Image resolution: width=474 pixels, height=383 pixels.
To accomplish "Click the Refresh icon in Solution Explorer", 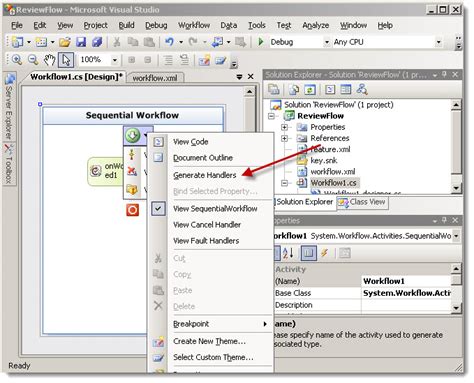I will 310,89.
